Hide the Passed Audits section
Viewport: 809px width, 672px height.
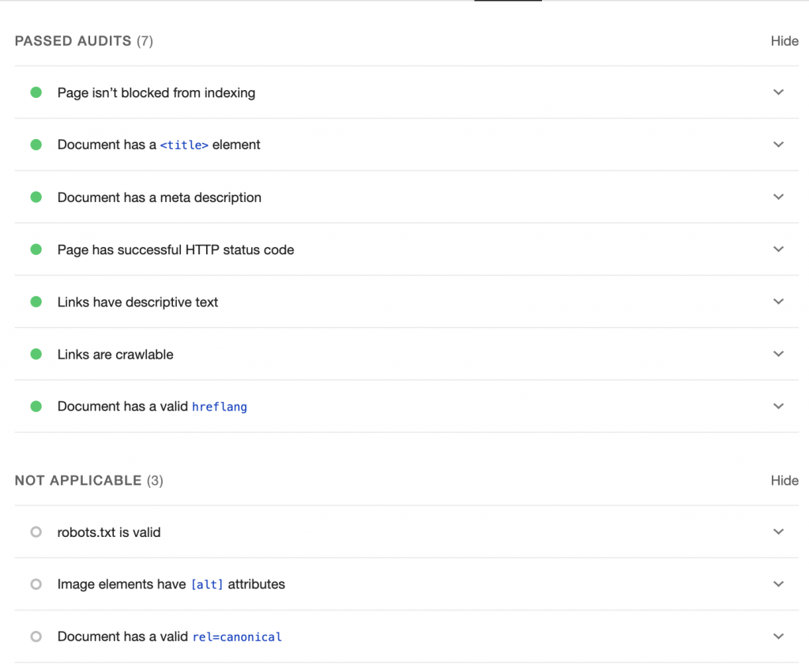[x=785, y=41]
